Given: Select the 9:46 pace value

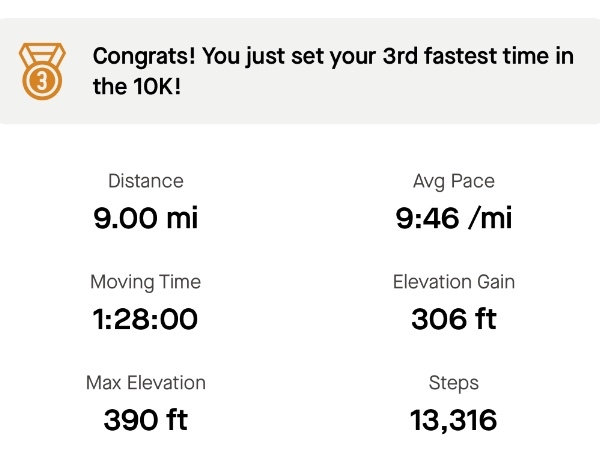Looking at the screenshot, I should (x=427, y=218).
